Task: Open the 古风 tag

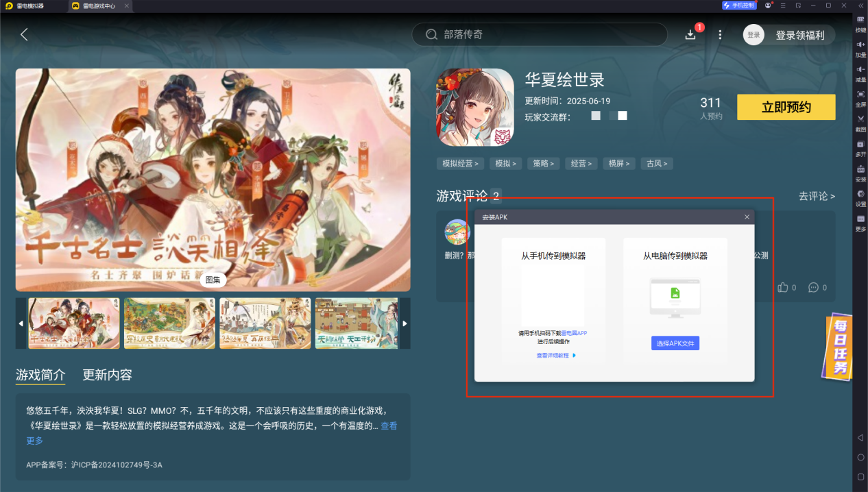Action: click(x=657, y=164)
